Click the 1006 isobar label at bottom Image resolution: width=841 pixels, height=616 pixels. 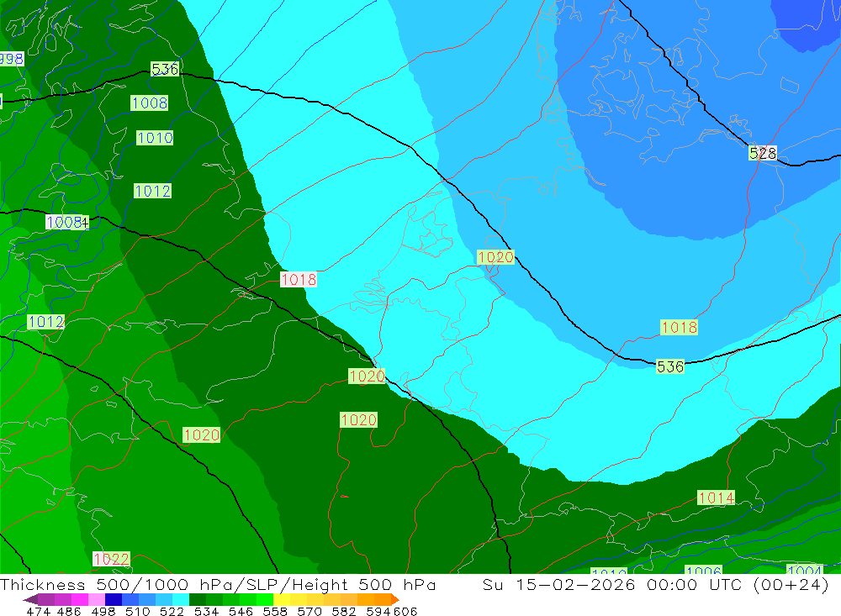(x=703, y=569)
